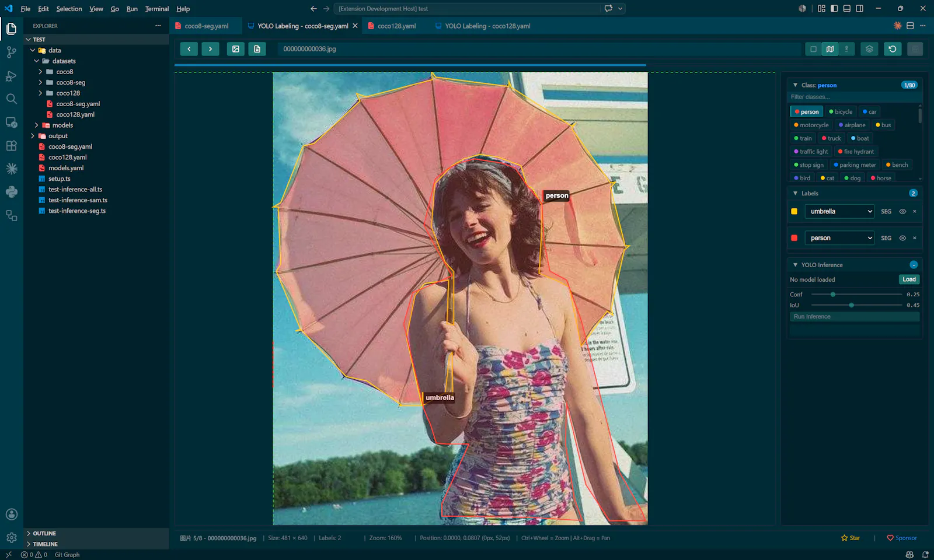Open the Terminal menu
The image size is (934, 560).
[157, 9]
